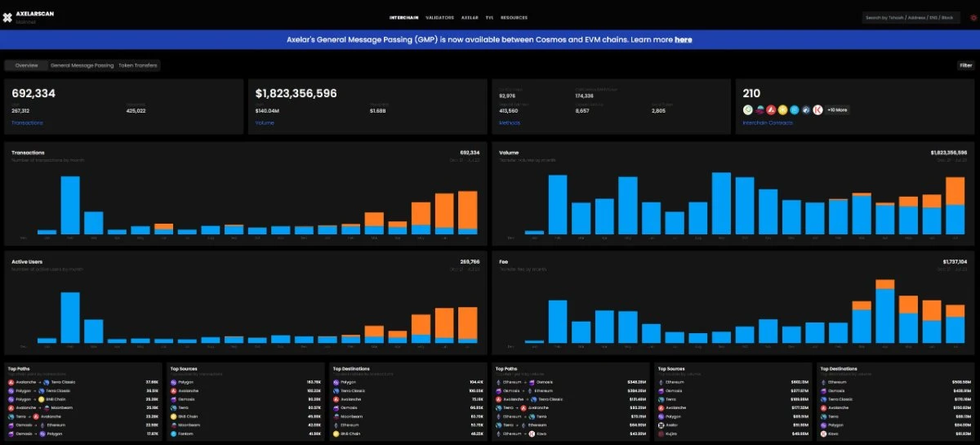Click the 'here' link in the GMP banner
The image size is (980, 445).
click(x=684, y=39)
